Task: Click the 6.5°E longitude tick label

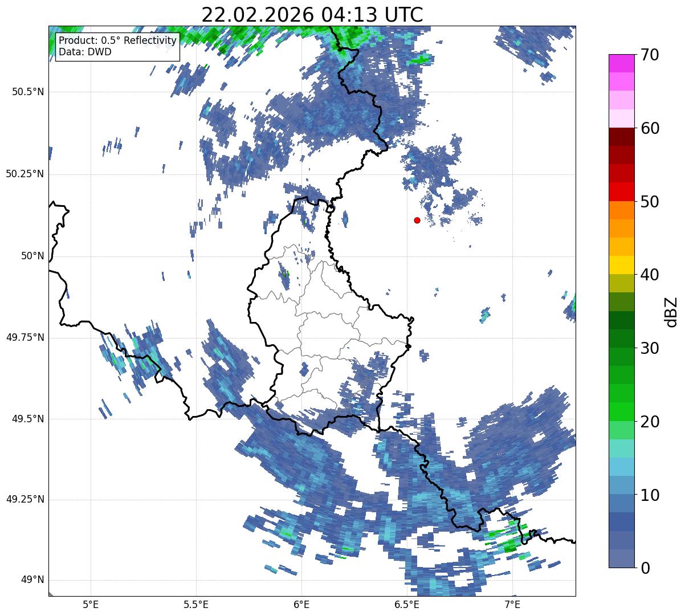Action: point(407,604)
